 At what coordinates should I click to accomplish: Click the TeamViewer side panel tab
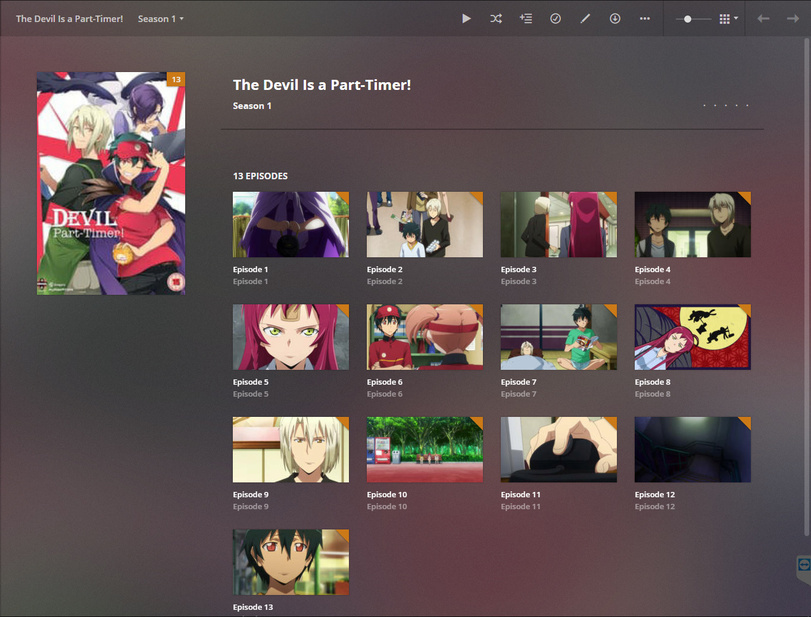[x=803, y=568]
